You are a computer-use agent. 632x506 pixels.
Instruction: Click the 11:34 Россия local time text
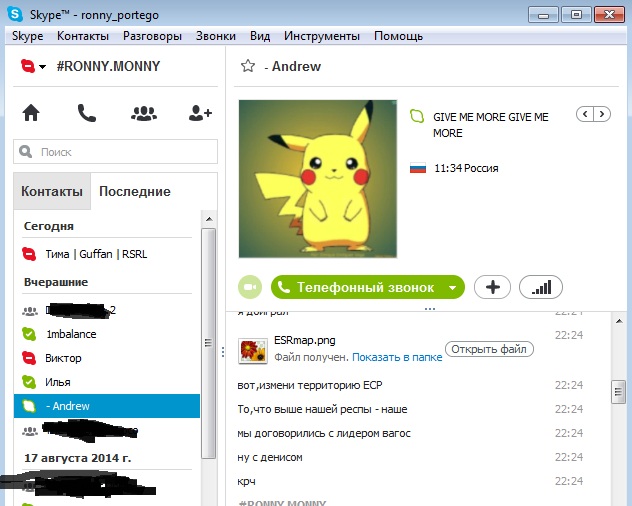tap(466, 168)
